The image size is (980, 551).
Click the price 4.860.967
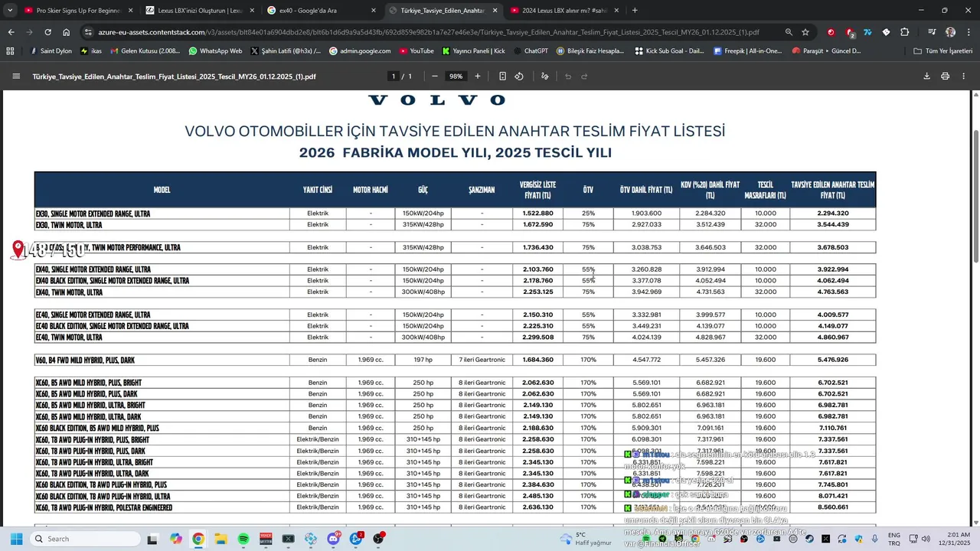click(832, 337)
